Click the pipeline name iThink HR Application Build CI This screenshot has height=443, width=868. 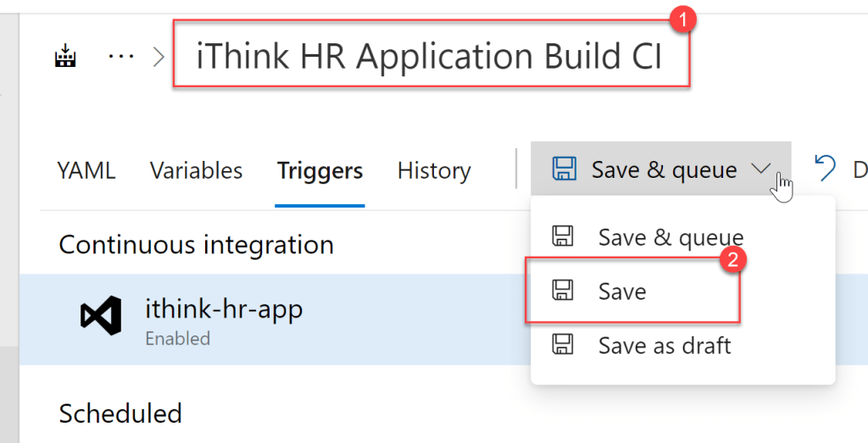429,57
